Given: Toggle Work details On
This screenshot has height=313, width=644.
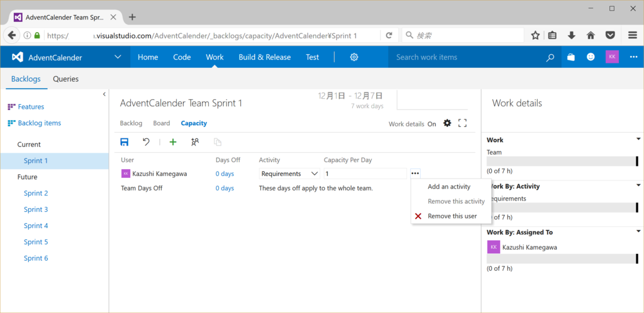Looking at the screenshot, I should (431, 124).
